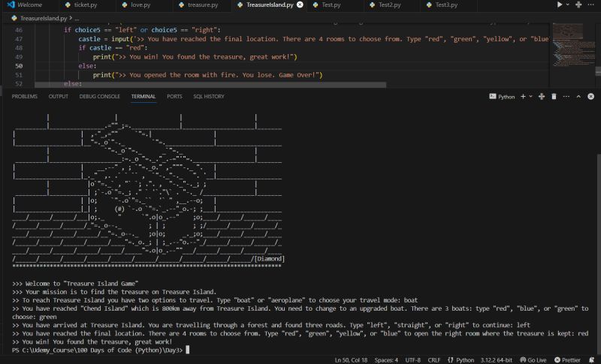Kill the terminal with trash icon
Image resolution: width=601 pixels, height=364 pixels.
coord(554,96)
